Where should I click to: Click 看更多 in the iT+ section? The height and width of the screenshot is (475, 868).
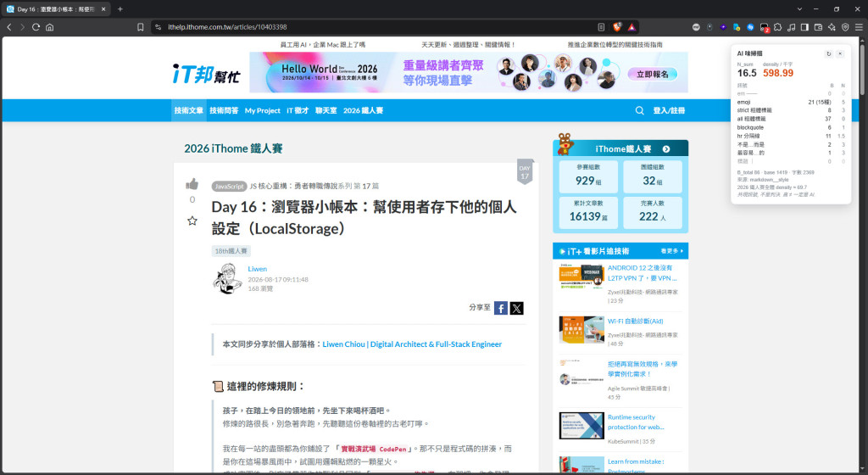pos(672,251)
